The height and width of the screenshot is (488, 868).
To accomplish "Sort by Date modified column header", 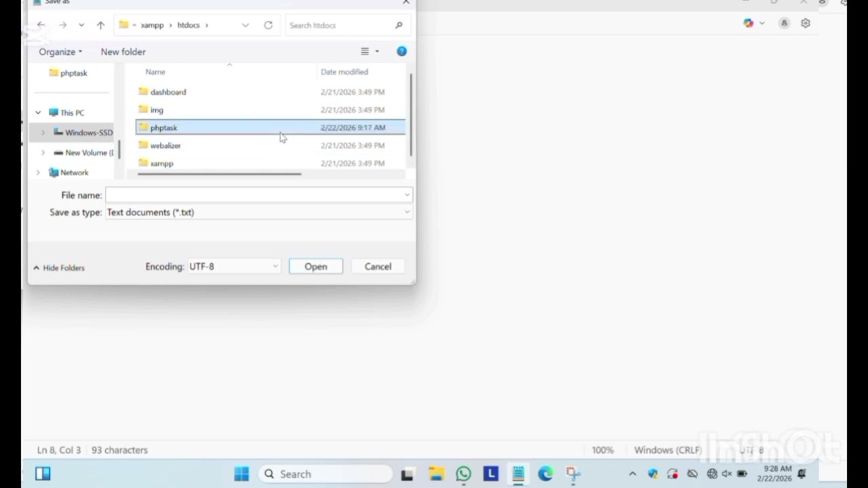I will pos(344,72).
